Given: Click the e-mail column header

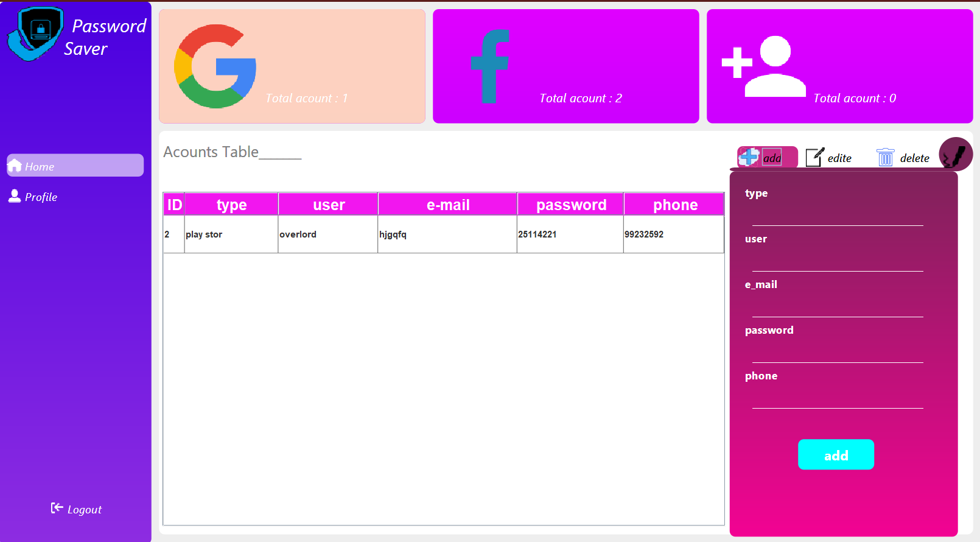Looking at the screenshot, I should coord(448,205).
